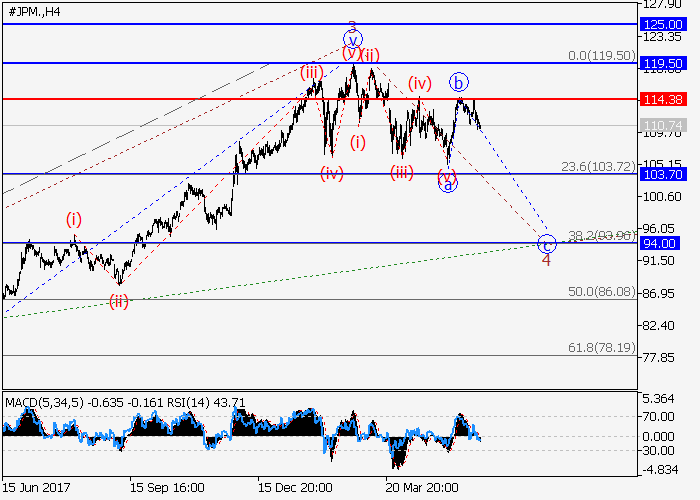This screenshot has width=700, height=500.
Task: Click the circled v marker at chart peak
Action: click(352, 40)
